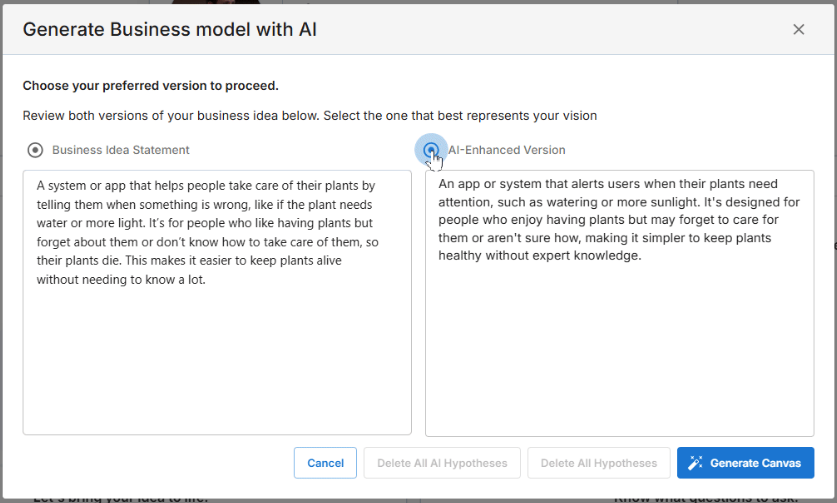
Task: Click the sentence beginning An app or system
Action: click(619, 219)
